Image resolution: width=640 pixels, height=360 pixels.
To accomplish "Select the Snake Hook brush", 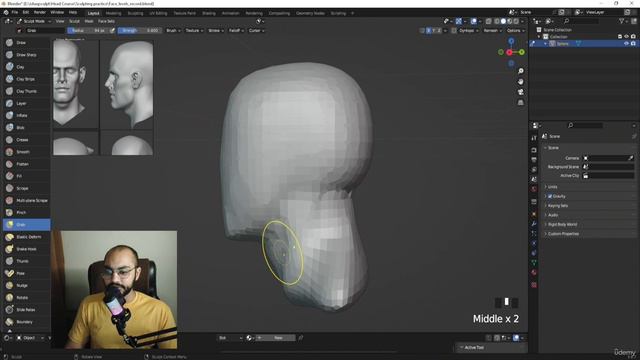I will tap(27, 249).
